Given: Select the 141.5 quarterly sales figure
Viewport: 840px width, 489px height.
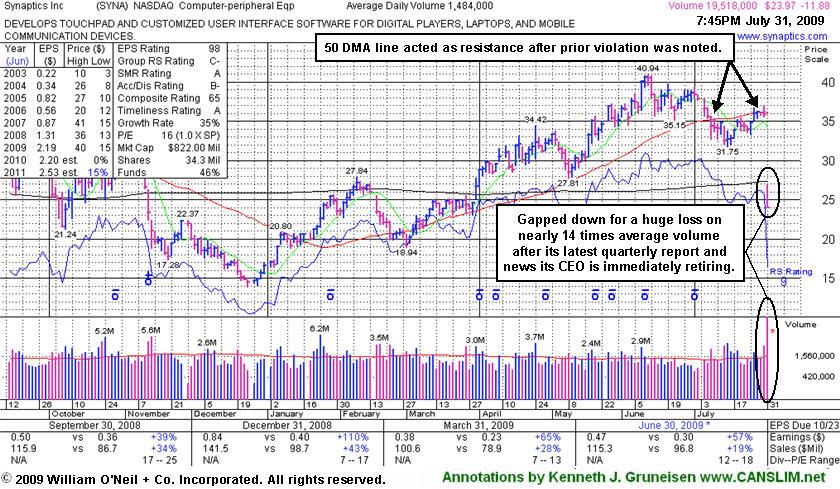Looking at the screenshot, I should pos(215,448).
